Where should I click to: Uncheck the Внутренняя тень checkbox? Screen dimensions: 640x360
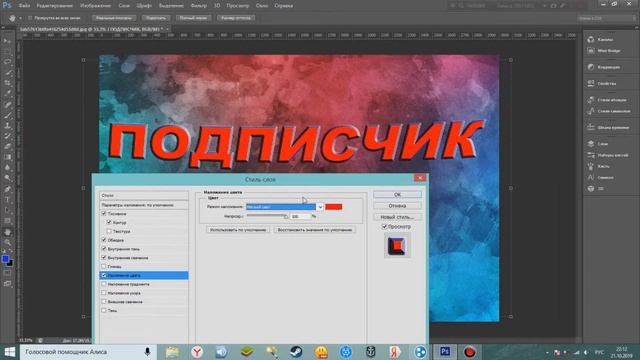coord(104,249)
